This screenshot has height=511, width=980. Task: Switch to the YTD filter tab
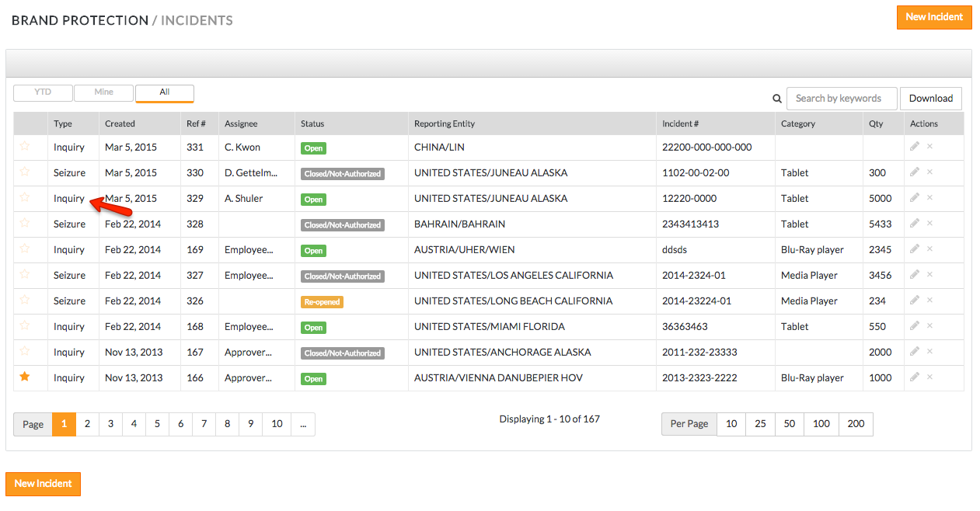point(43,92)
